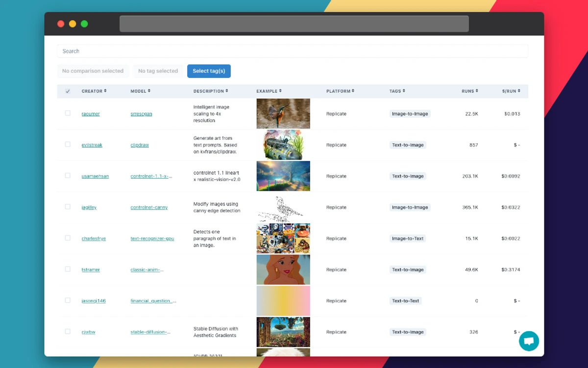
Task: Click Image-to-Image tag in jagilley row
Action: click(410, 208)
